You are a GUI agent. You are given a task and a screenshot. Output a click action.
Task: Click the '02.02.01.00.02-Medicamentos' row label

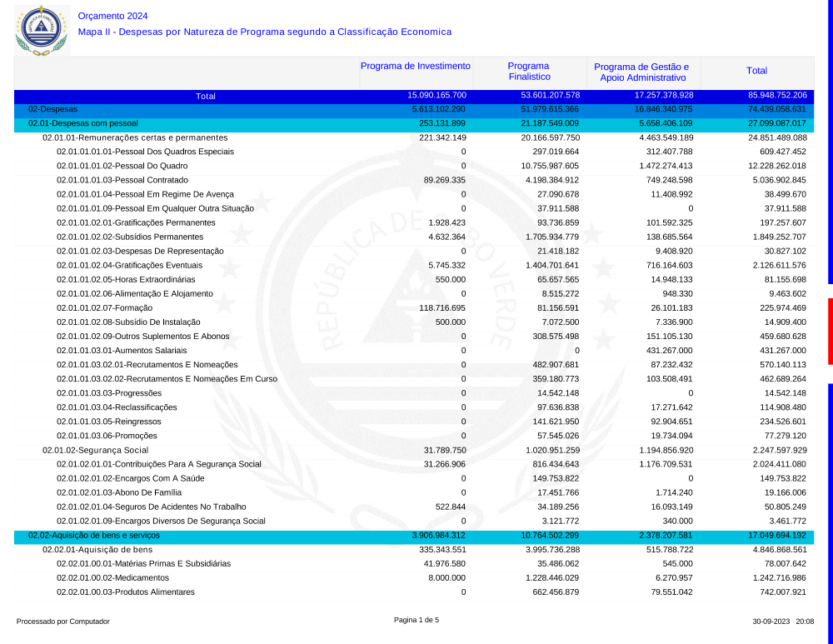tap(112, 577)
